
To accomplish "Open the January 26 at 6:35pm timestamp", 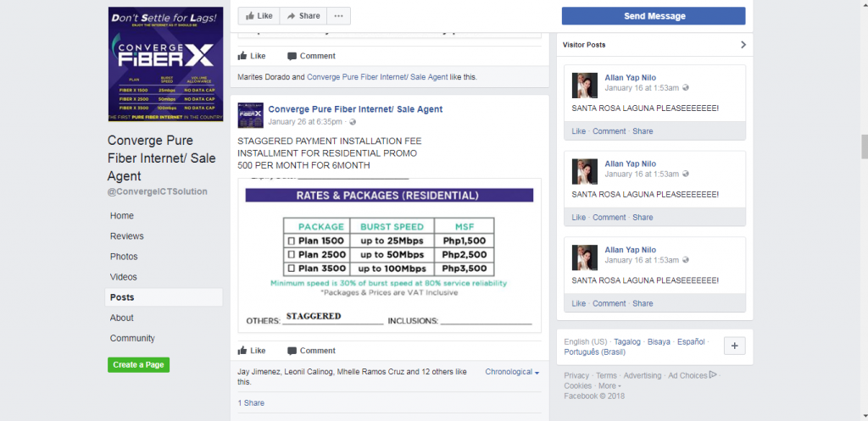I will (x=305, y=122).
